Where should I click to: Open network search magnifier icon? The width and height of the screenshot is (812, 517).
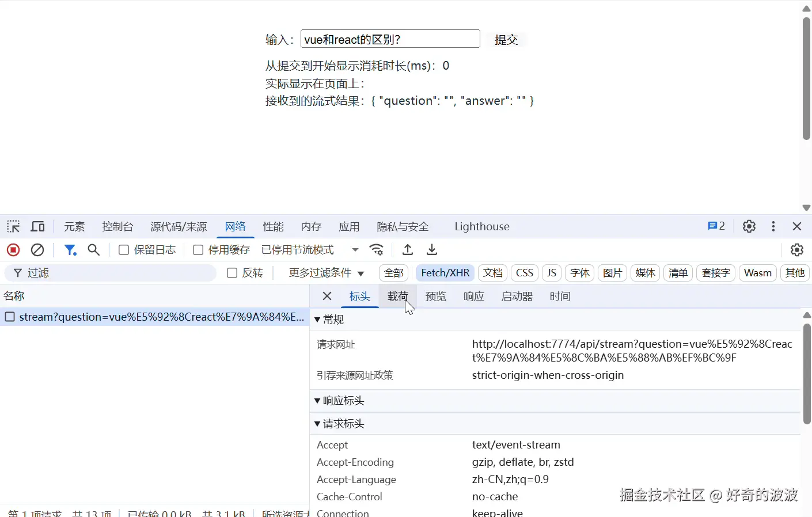coord(94,250)
